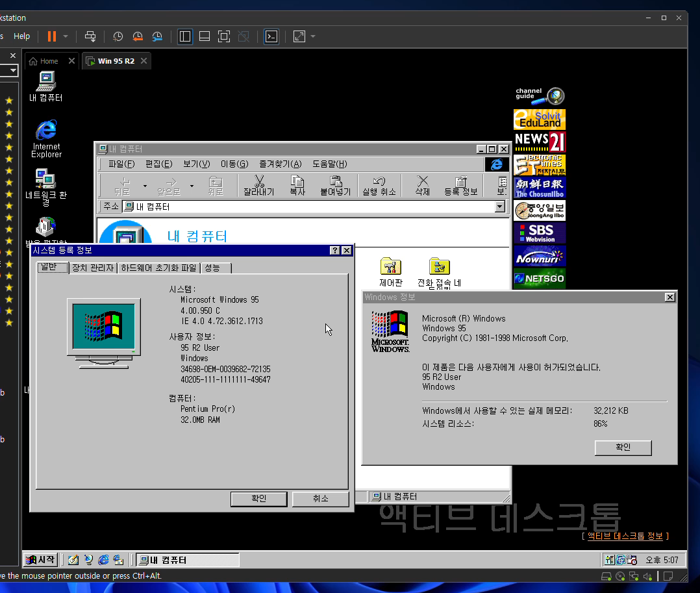The image size is (700, 593).
Task: Switch to the Home tab
Action: coord(45,61)
